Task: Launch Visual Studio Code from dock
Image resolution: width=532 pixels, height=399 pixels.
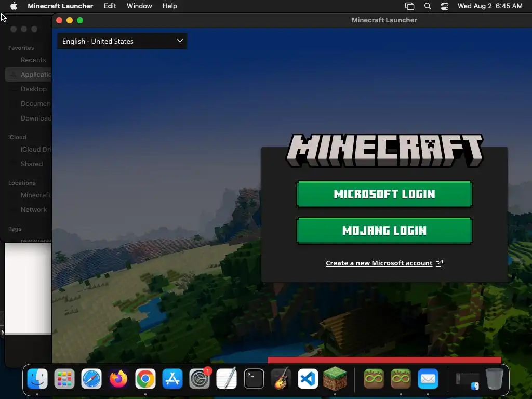Action: pyautogui.click(x=308, y=379)
